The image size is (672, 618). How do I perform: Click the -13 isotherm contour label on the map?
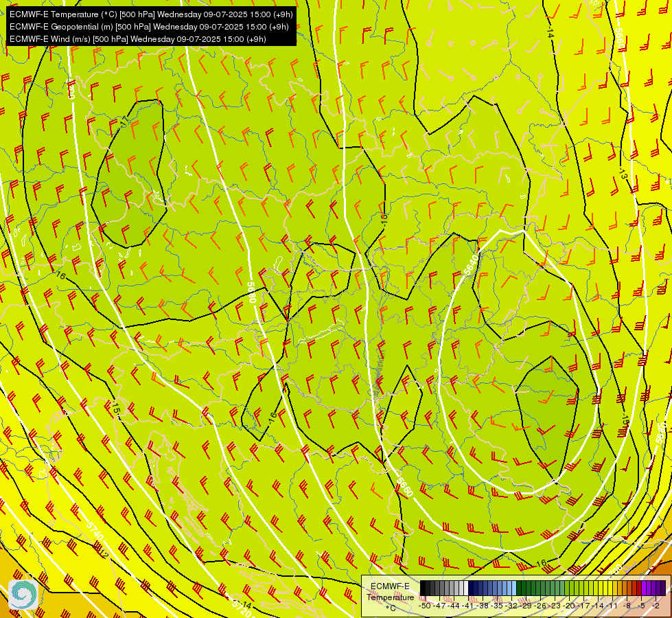(623, 174)
